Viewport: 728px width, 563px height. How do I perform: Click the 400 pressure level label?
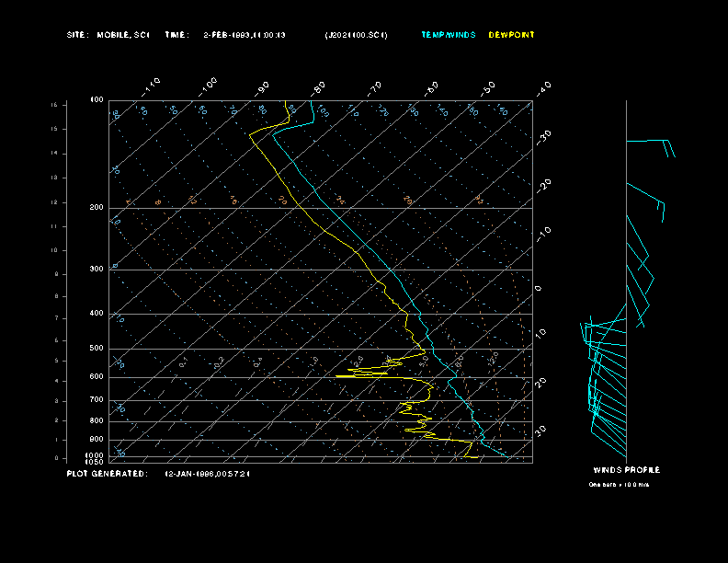pos(97,314)
